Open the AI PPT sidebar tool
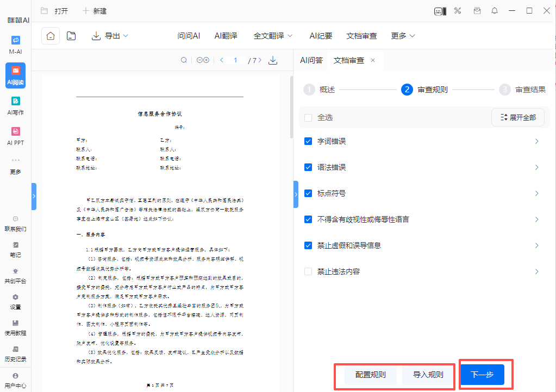 (x=16, y=135)
